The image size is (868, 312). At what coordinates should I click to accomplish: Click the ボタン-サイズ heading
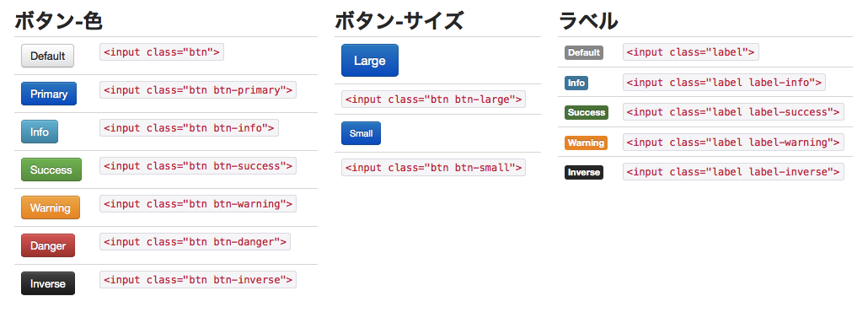point(399,21)
